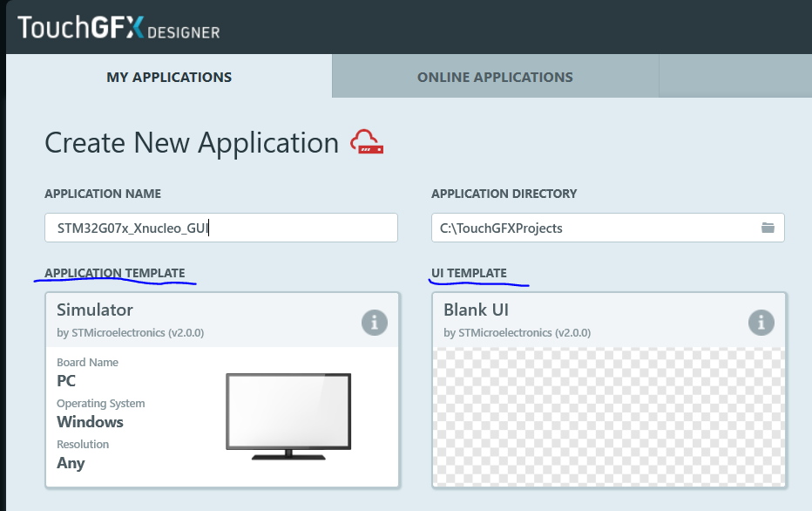Click the Create New Application heading

(192, 142)
